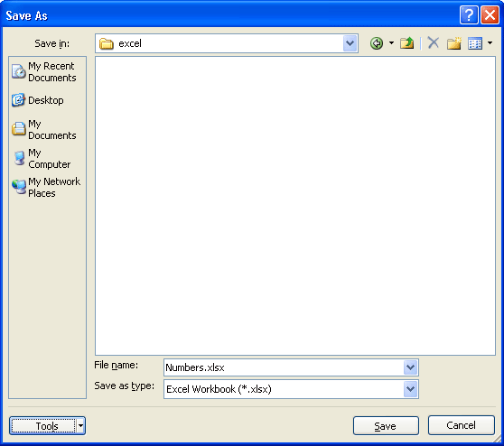
Task: Select My Computer in places bar
Action: coord(42,158)
